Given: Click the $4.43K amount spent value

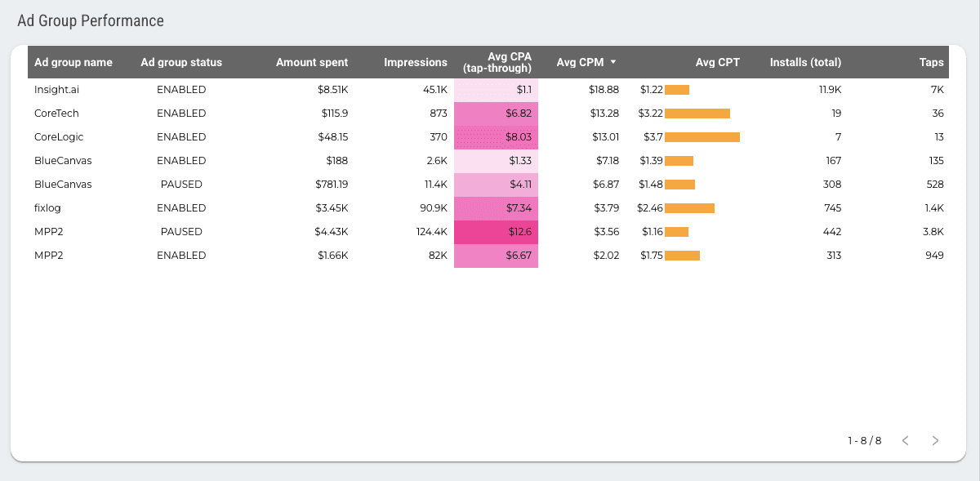Looking at the screenshot, I should [x=332, y=231].
